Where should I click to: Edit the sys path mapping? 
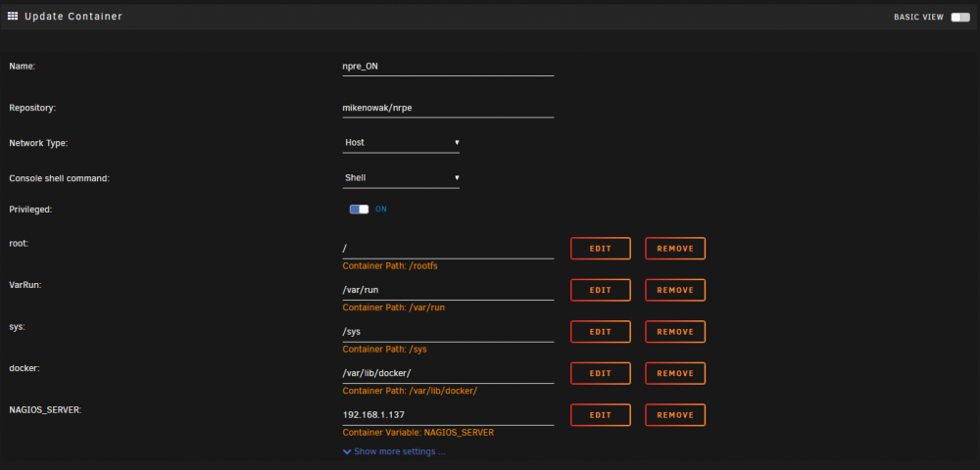click(601, 332)
